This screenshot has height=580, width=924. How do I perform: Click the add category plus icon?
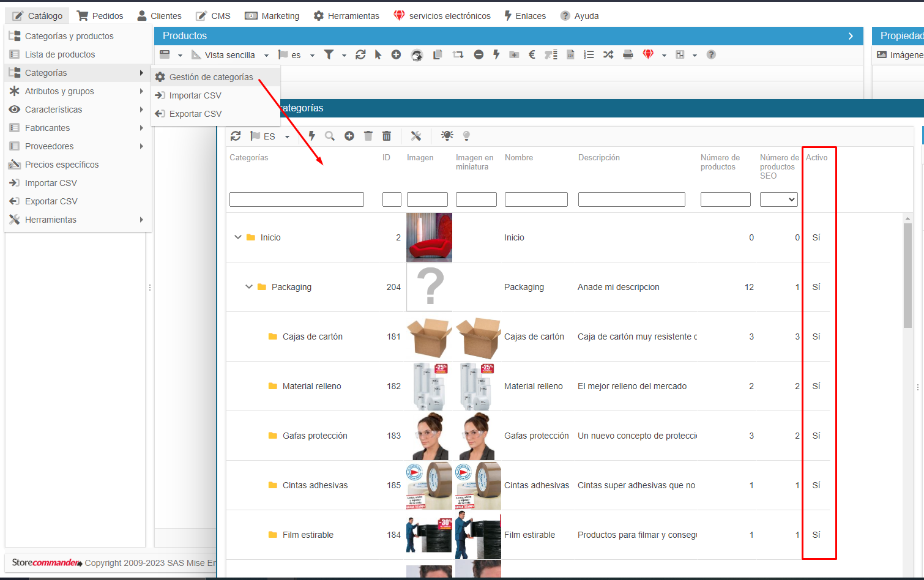(349, 136)
